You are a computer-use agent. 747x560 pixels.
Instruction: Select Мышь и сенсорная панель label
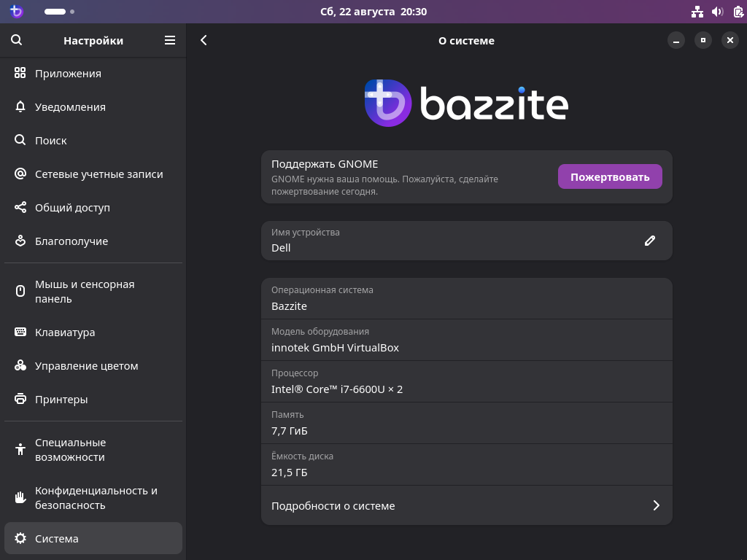(x=85, y=291)
